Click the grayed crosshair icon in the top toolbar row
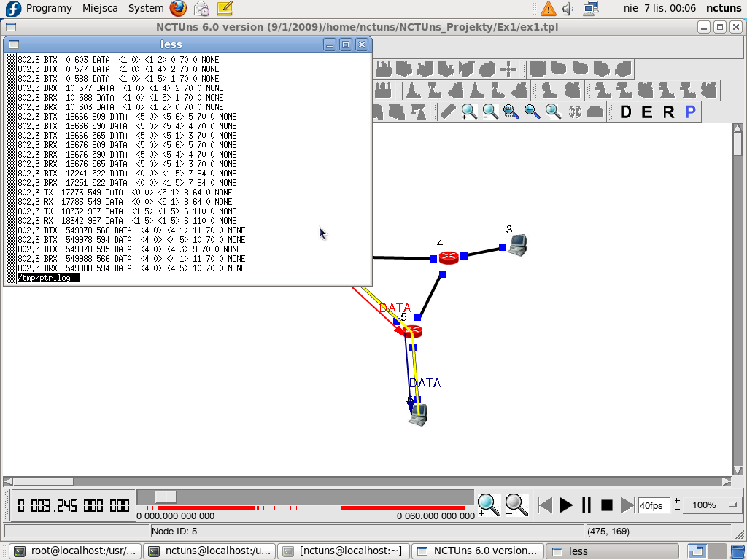Image resolution: width=747 pixels, height=560 pixels. pos(508,69)
